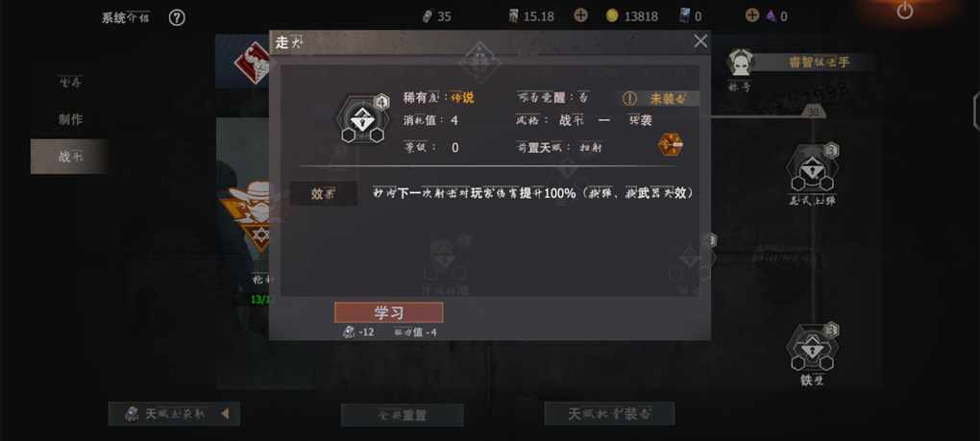
Task: Select the 铁壁 talent node
Action: pos(811,353)
